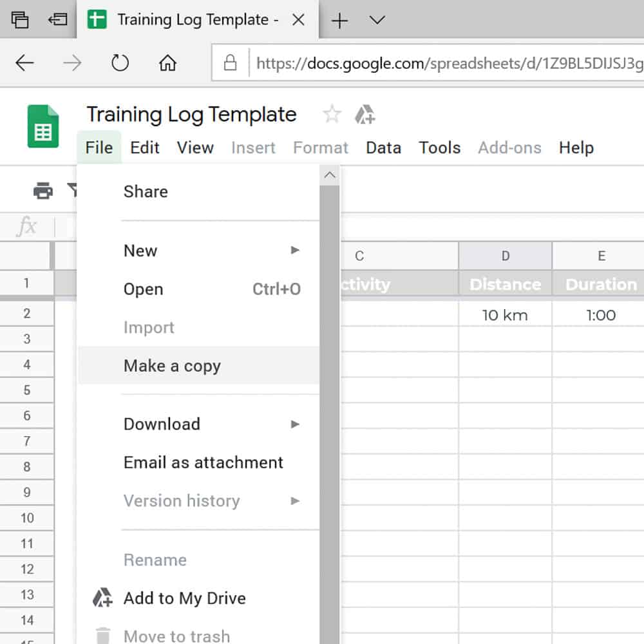Click the set tabs aside icon
Screen dimensions: 644x644
click(x=57, y=19)
